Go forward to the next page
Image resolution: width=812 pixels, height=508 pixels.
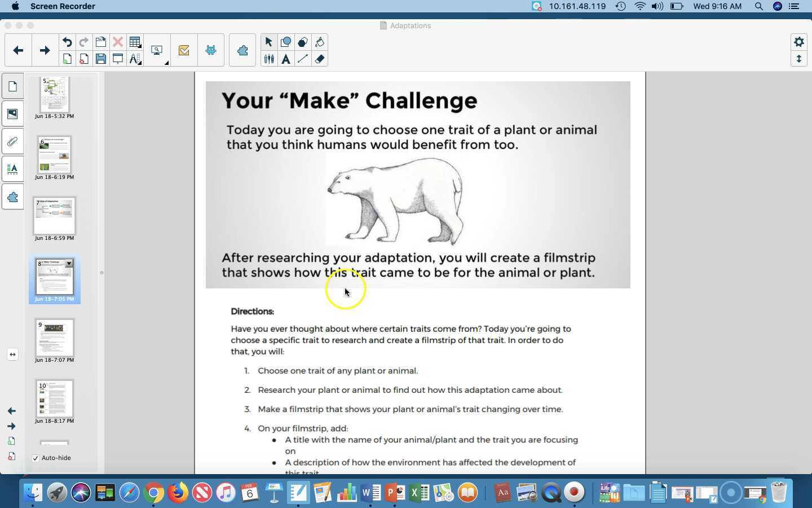(44, 50)
